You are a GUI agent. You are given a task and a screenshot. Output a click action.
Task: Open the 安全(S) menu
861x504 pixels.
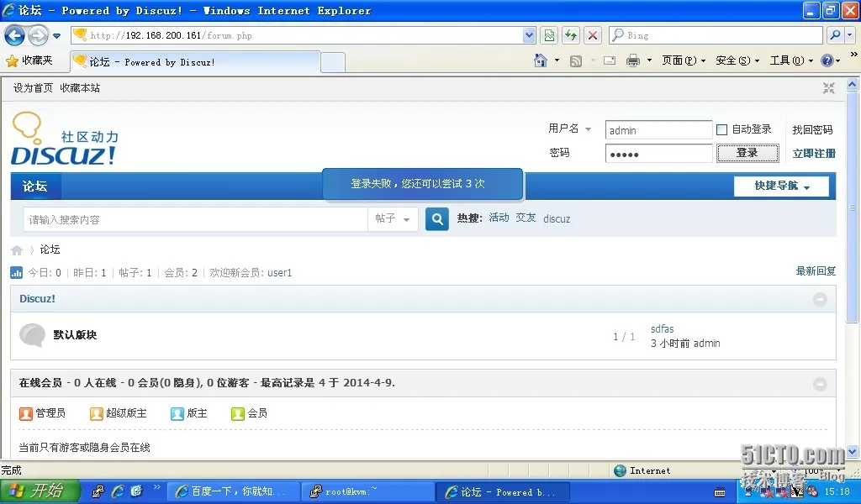point(737,60)
